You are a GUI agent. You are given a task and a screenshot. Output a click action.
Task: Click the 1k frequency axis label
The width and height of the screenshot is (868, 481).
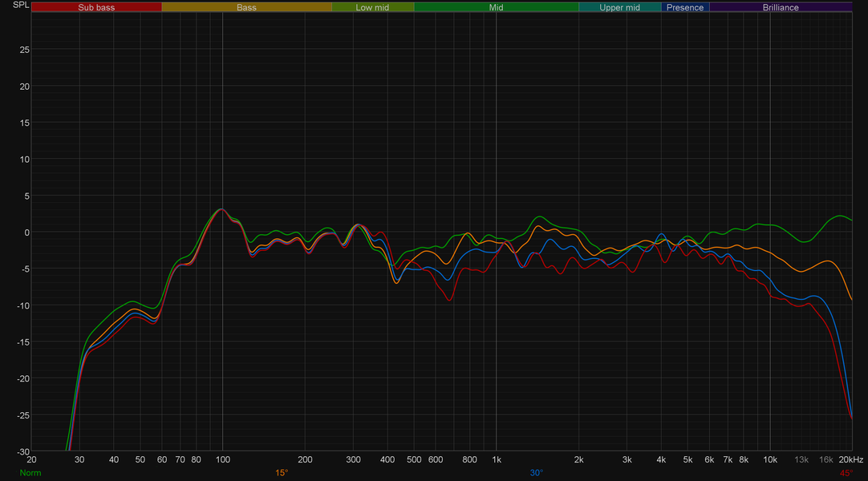click(497, 459)
